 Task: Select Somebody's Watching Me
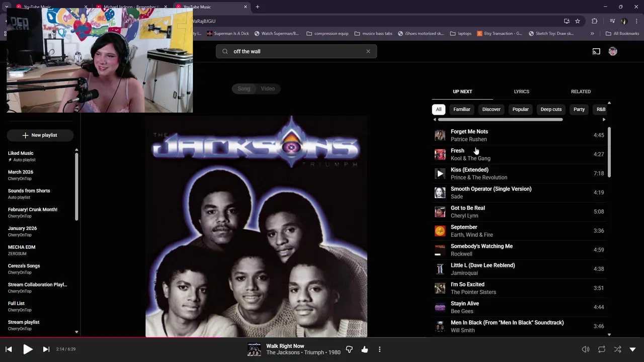(519, 250)
